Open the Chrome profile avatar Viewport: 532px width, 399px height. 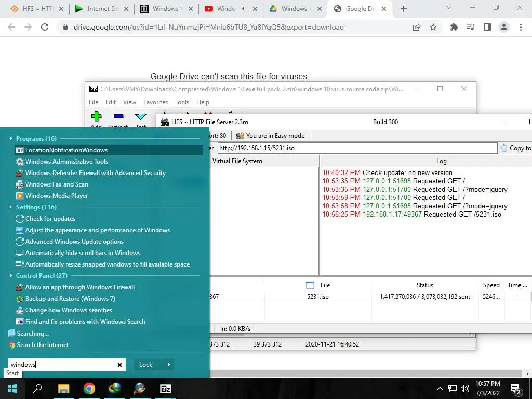pyautogui.click(x=504, y=27)
